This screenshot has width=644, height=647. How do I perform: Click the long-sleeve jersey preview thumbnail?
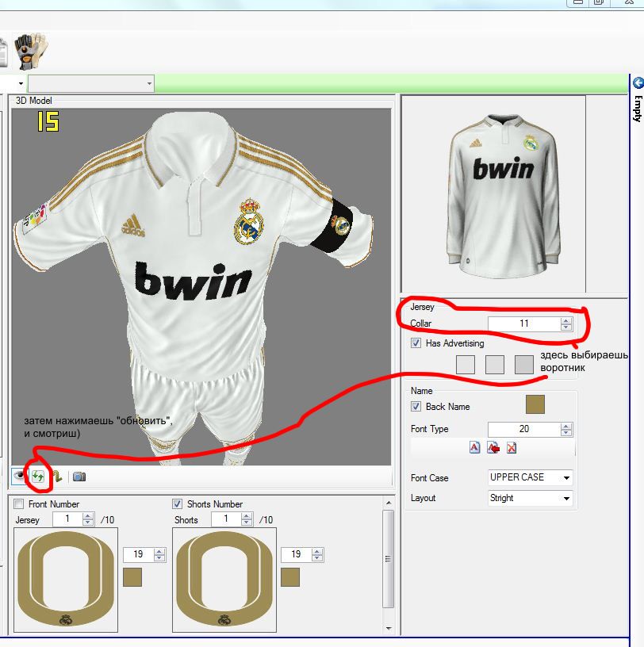494,194
